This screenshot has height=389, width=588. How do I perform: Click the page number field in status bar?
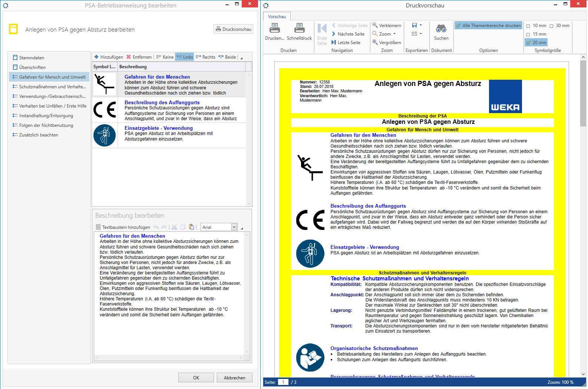click(283, 382)
